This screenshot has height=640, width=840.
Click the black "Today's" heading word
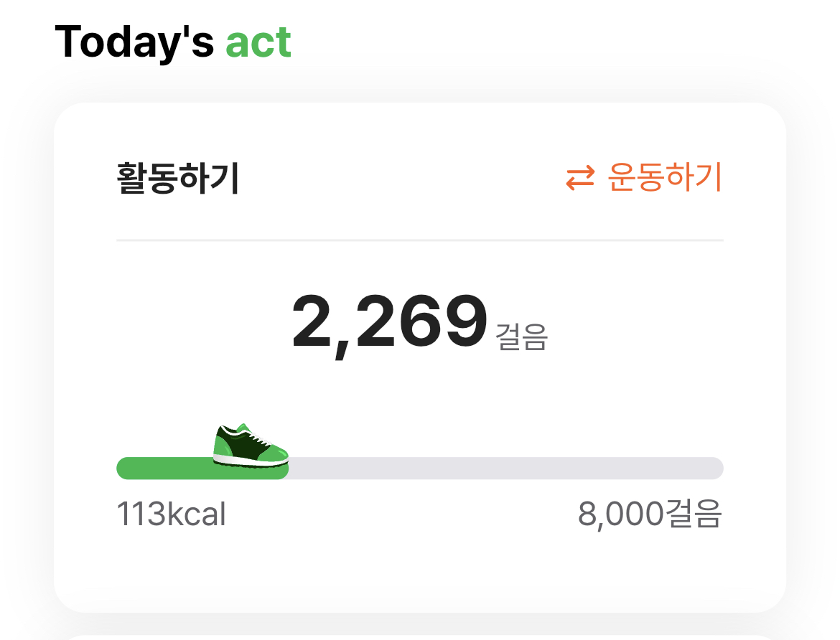click(134, 42)
